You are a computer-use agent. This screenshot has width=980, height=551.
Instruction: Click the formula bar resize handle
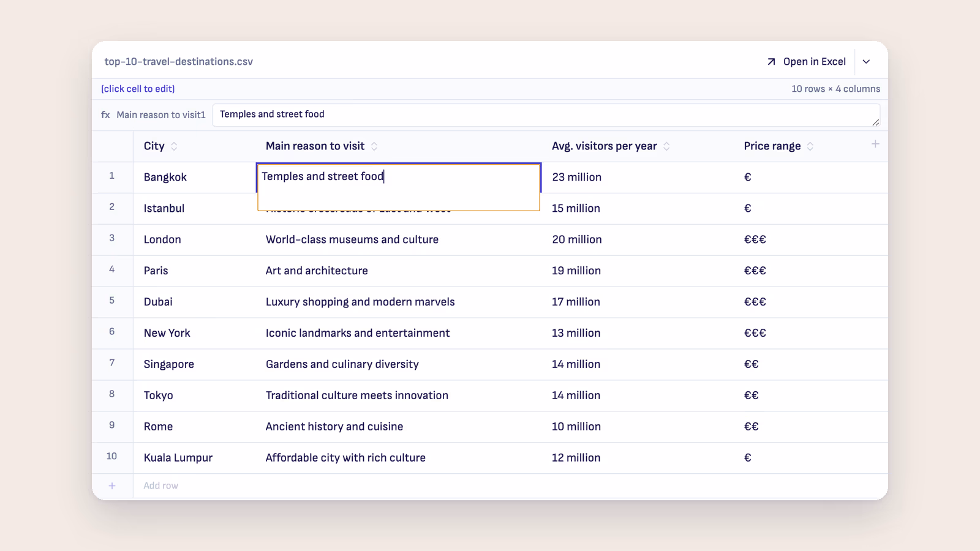point(876,122)
